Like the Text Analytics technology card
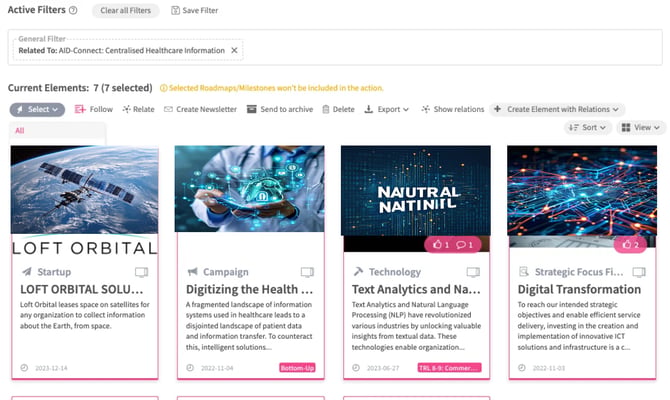The width and height of the screenshot is (670, 400). (x=441, y=244)
